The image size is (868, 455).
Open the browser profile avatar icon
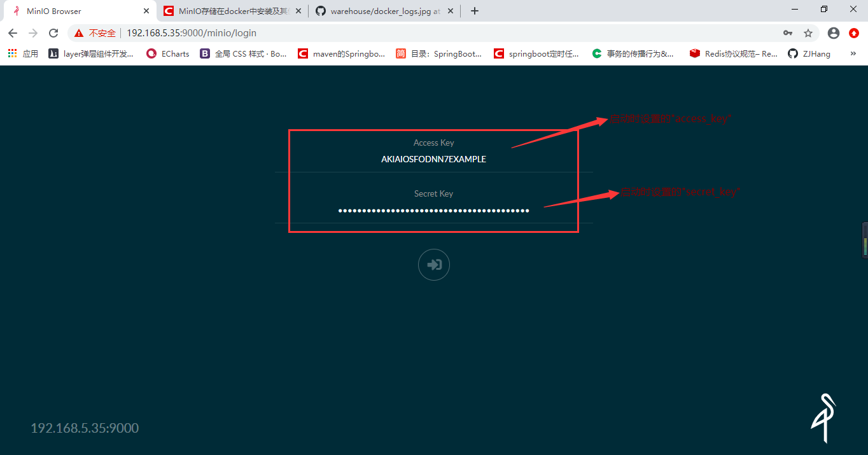pos(833,33)
